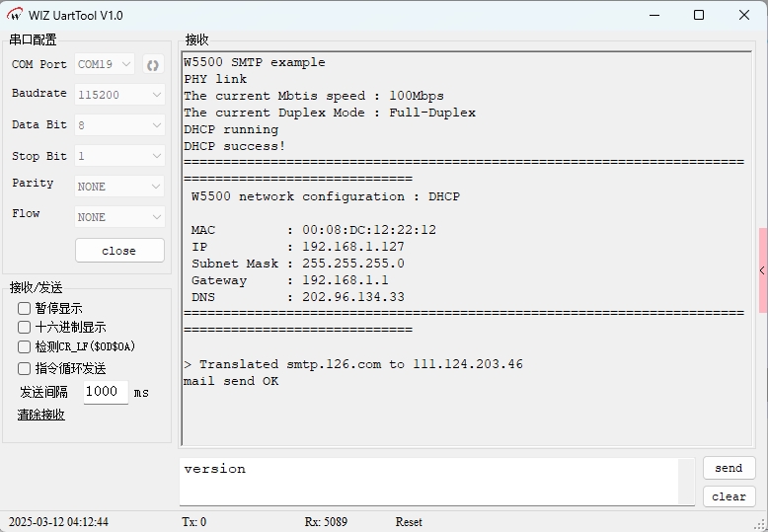Open the Data Bit dropdown

point(119,125)
